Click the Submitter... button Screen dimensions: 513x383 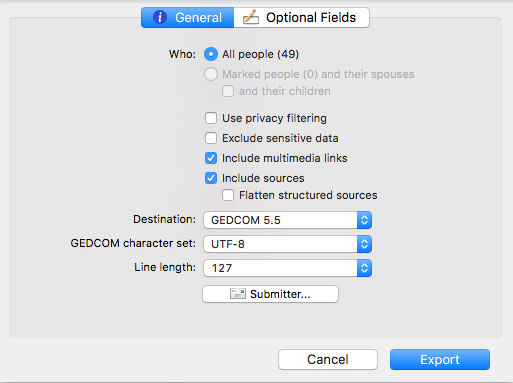pyautogui.click(x=270, y=294)
